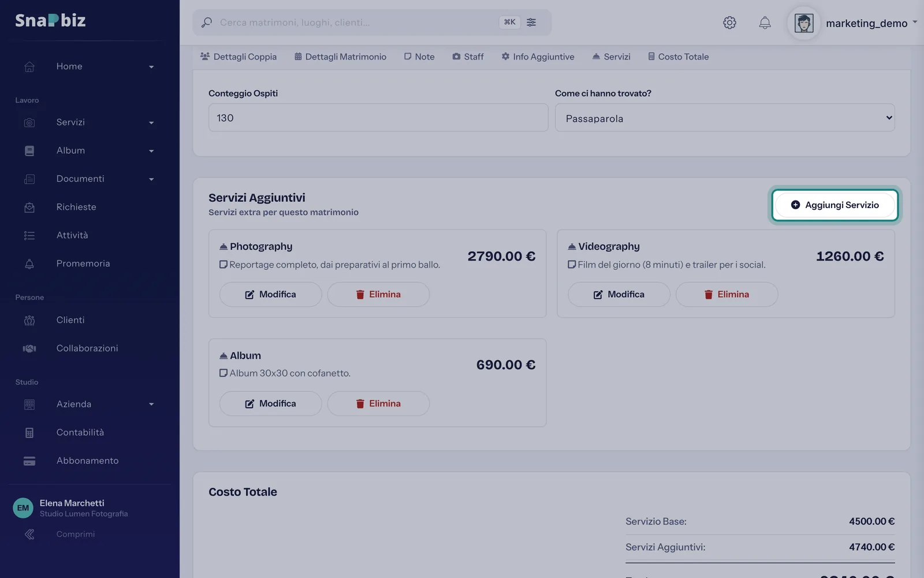This screenshot has width=924, height=578.
Task: Jump to the Costo Totale tab
Action: coord(678,57)
